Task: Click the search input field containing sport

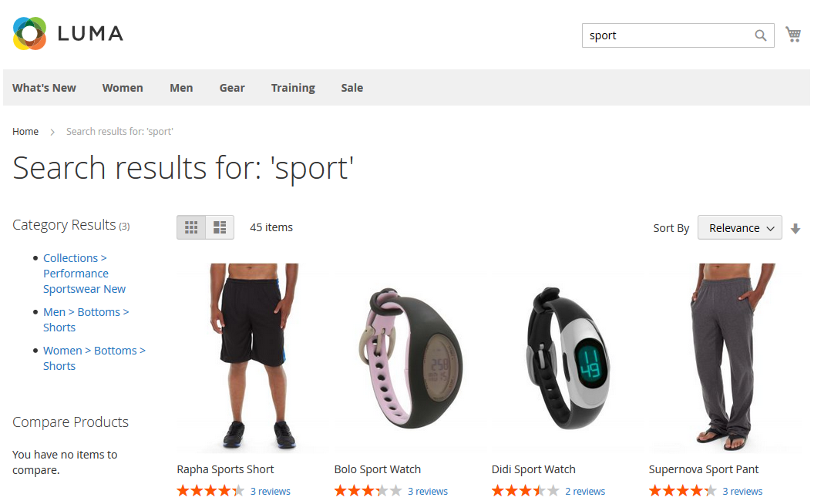Action: [668, 35]
